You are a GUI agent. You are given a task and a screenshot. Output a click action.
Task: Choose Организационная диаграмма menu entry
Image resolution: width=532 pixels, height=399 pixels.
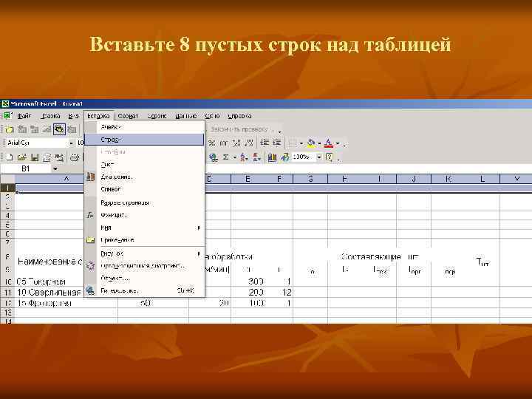(x=144, y=266)
